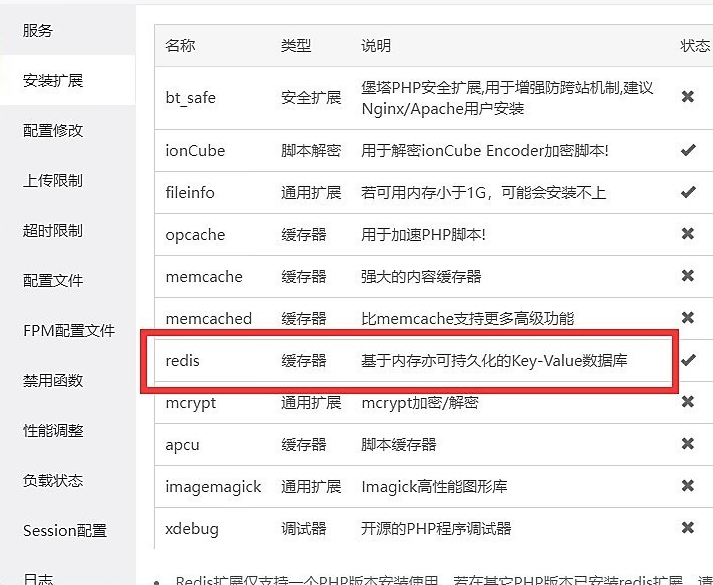Select the ionCube extension name

point(195,150)
